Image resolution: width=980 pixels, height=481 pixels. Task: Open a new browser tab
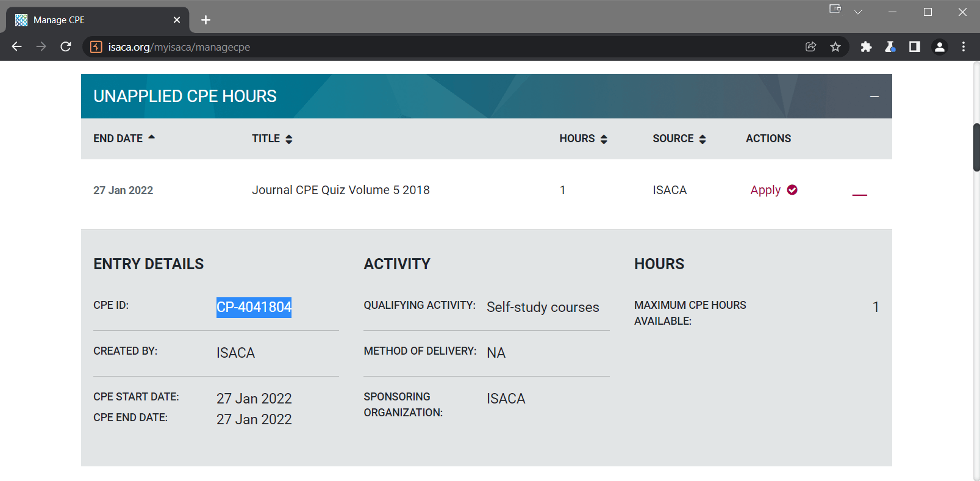click(206, 20)
